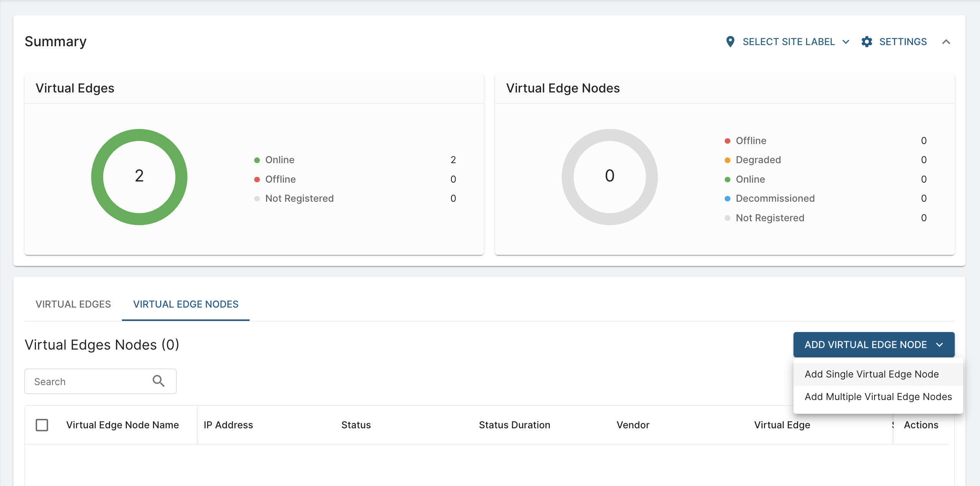Image resolution: width=980 pixels, height=486 pixels.
Task: Choose Add Multiple Virtual Edge Nodes
Action: (x=878, y=397)
